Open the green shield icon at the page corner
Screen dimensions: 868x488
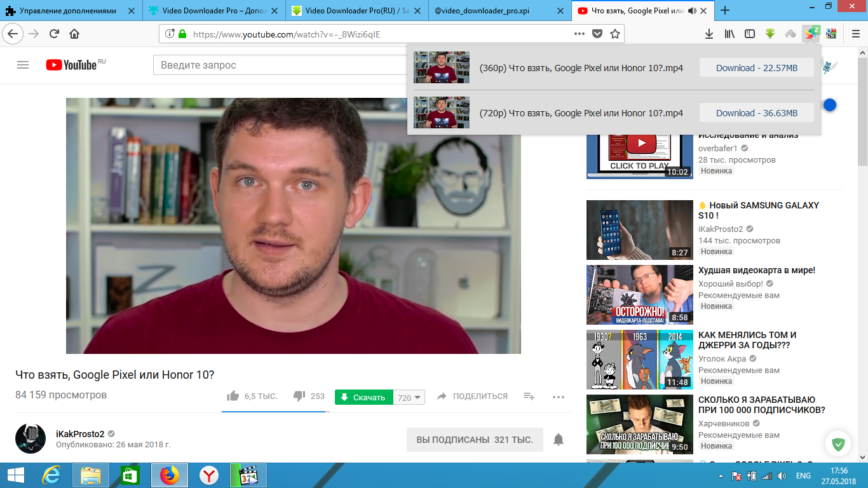click(838, 444)
